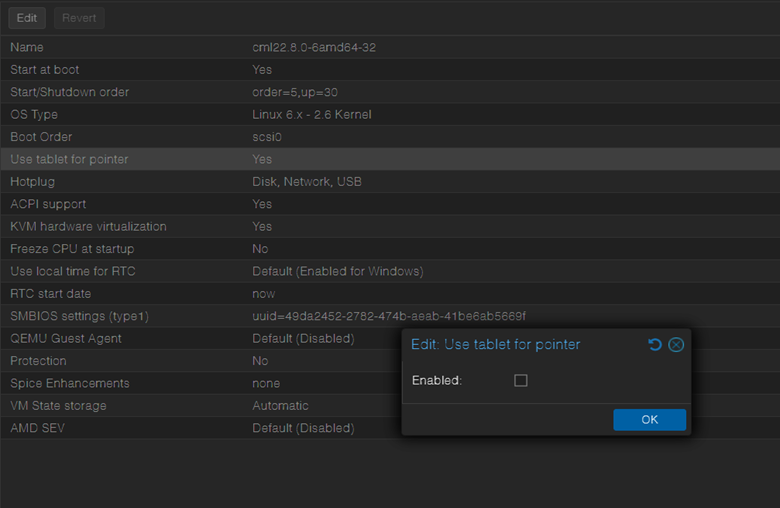The height and width of the screenshot is (508, 780).
Task: Select the OS Type row
Action: click(x=390, y=114)
